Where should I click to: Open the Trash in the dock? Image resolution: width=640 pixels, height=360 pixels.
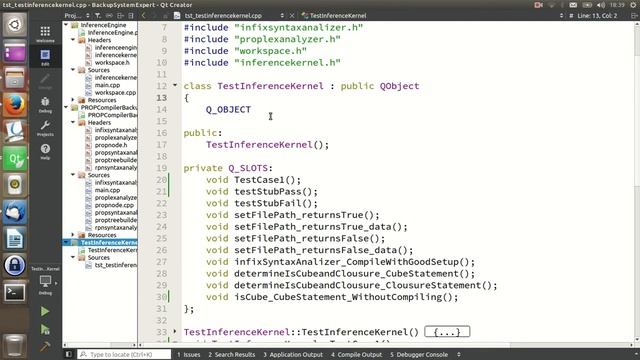tap(15, 345)
